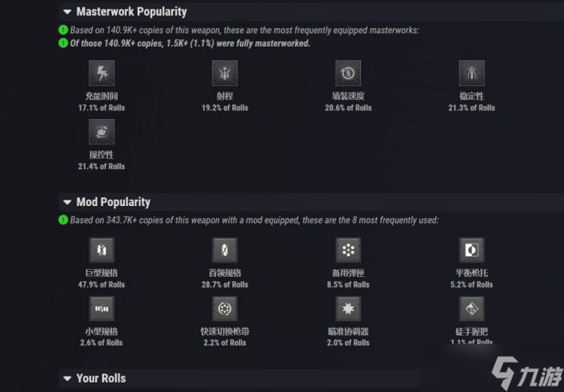Toggle the Your Rolls section arrow
Screen dimensions: 564x392
click(67, 378)
